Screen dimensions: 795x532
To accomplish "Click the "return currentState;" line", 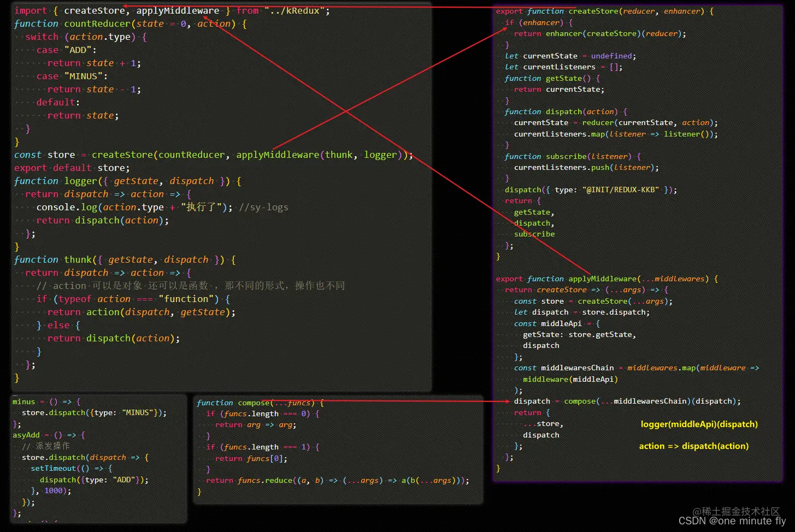I will (559, 89).
